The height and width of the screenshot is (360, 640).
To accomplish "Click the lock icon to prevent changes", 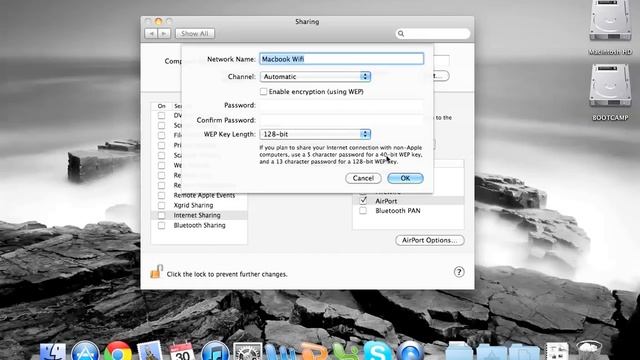I will point(156,271).
